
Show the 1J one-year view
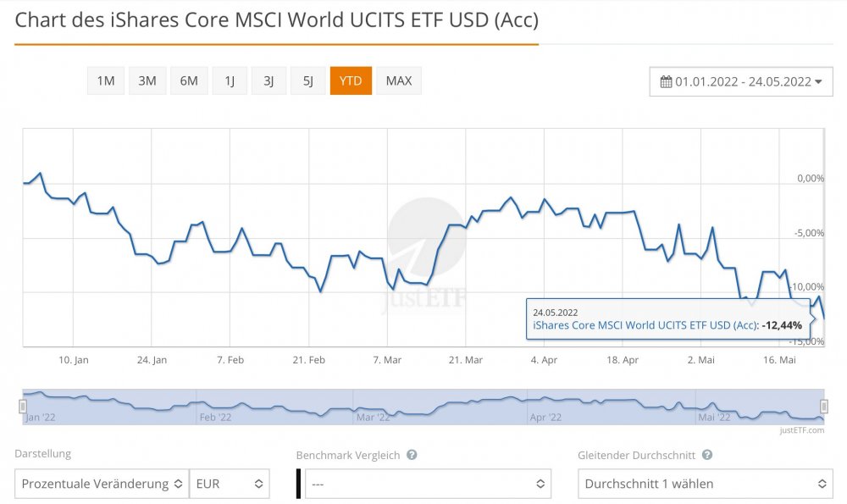click(230, 81)
